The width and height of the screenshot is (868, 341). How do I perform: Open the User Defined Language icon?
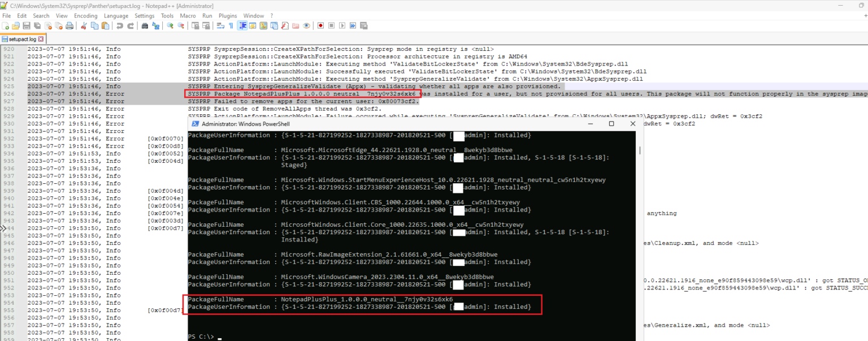click(253, 25)
